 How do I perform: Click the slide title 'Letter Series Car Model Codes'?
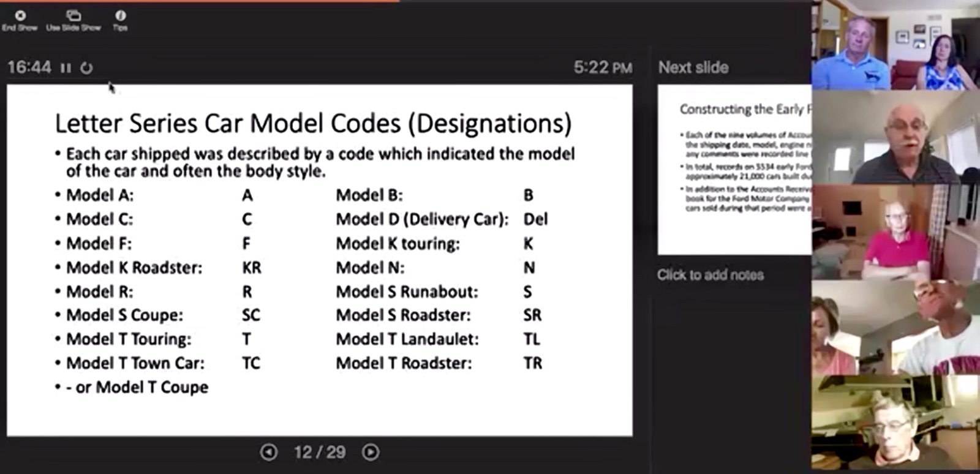[313, 124]
